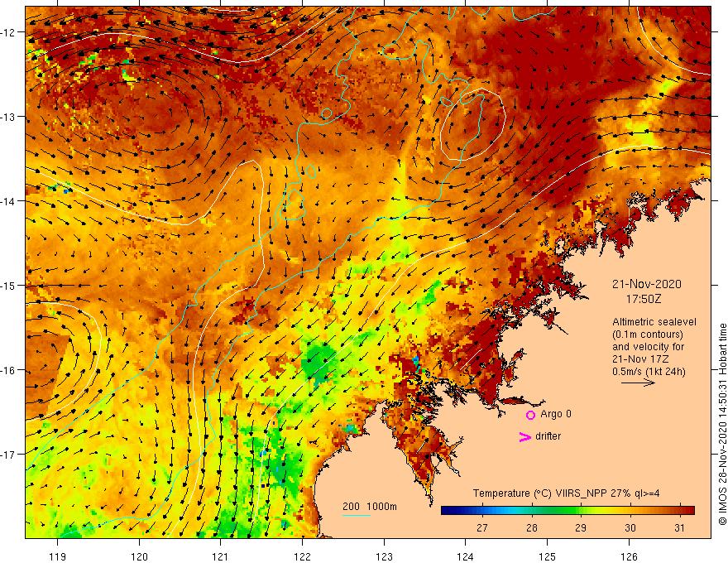
Task: Click latitude axis label -14
Action: 9,201
